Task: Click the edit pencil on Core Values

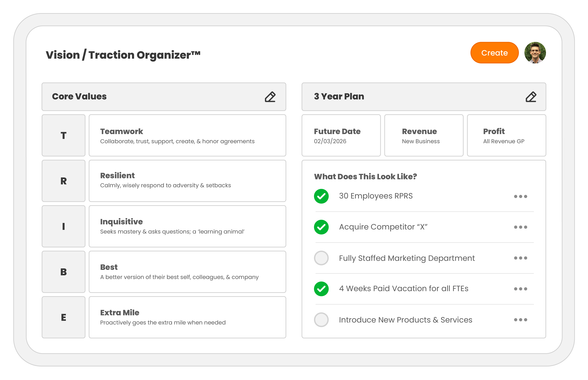Action: pos(270,97)
